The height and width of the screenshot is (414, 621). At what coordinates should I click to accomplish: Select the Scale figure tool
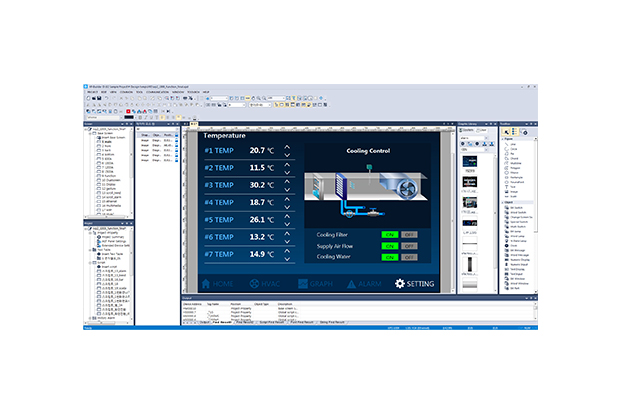click(x=513, y=197)
